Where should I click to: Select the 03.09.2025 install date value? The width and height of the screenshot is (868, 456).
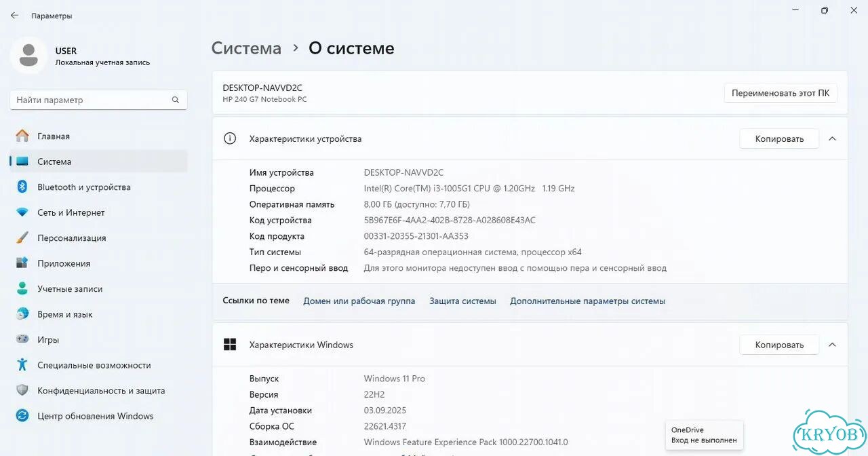385,411
